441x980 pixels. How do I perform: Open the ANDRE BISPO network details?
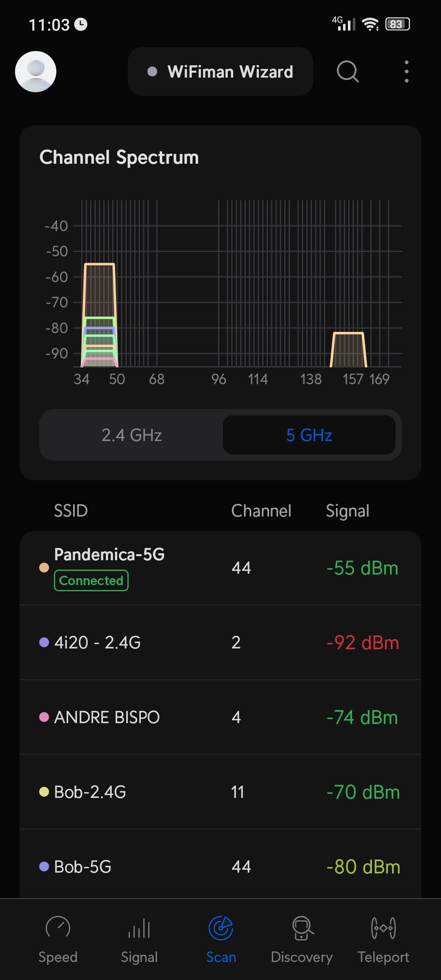pyautogui.click(x=220, y=717)
